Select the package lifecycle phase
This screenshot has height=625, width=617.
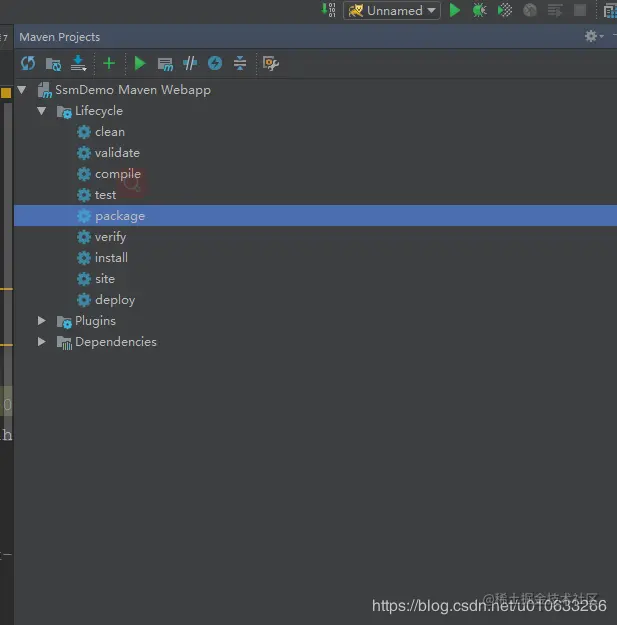315,216
